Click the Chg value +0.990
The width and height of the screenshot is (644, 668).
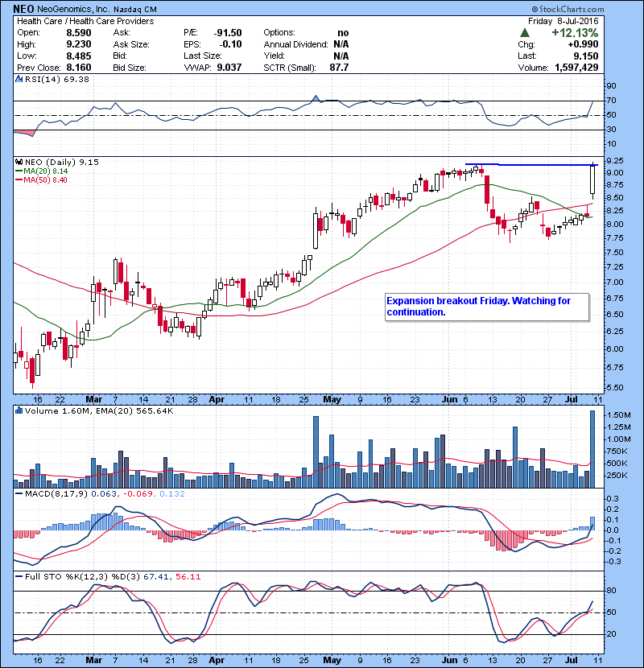pyautogui.click(x=583, y=44)
